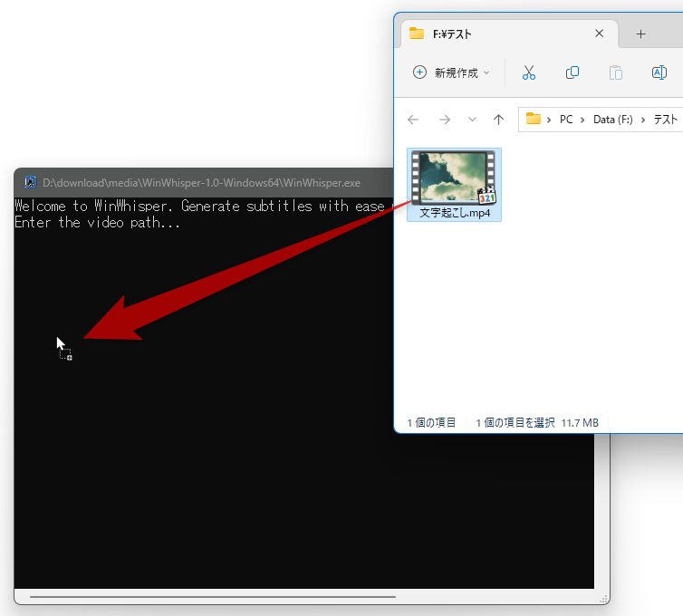Add a new Explorer tab with plus

(x=640, y=34)
